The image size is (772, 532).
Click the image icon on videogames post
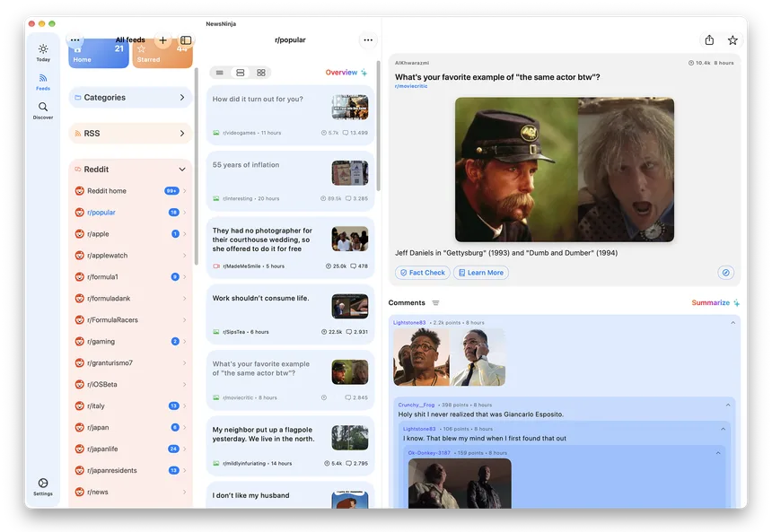click(216, 133)
